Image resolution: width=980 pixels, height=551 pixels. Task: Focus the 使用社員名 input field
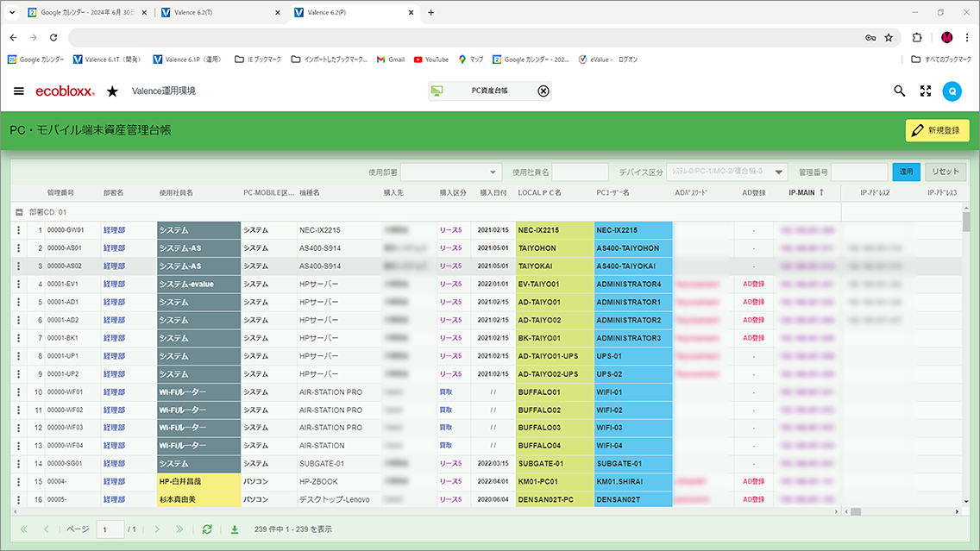pos(580,172)
